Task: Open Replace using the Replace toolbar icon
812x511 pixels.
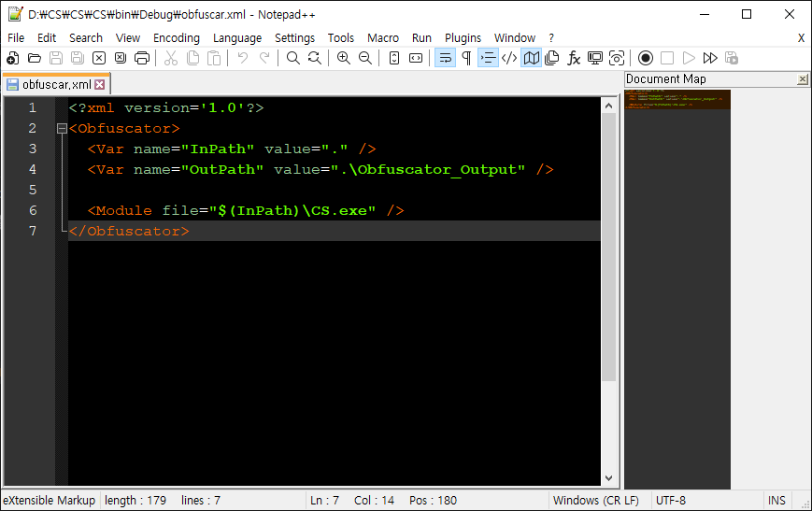Action: pyautogui.click(x=314, y=58)
